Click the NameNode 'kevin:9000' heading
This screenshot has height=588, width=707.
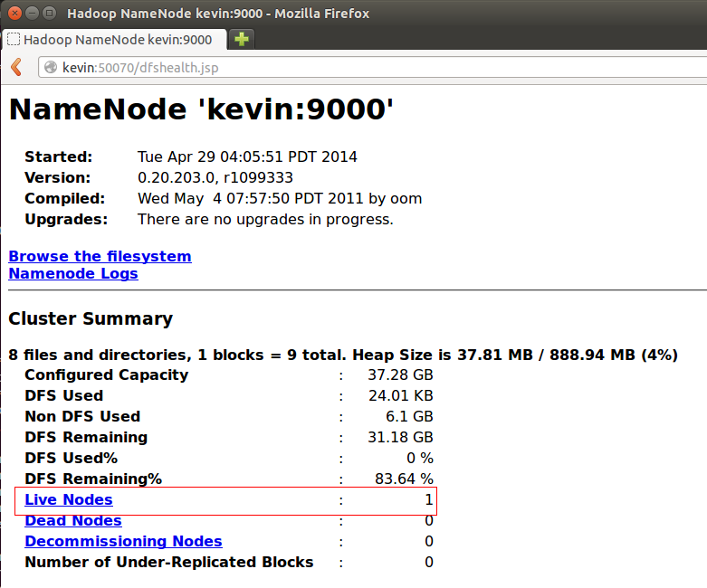[x=201, y=109]
